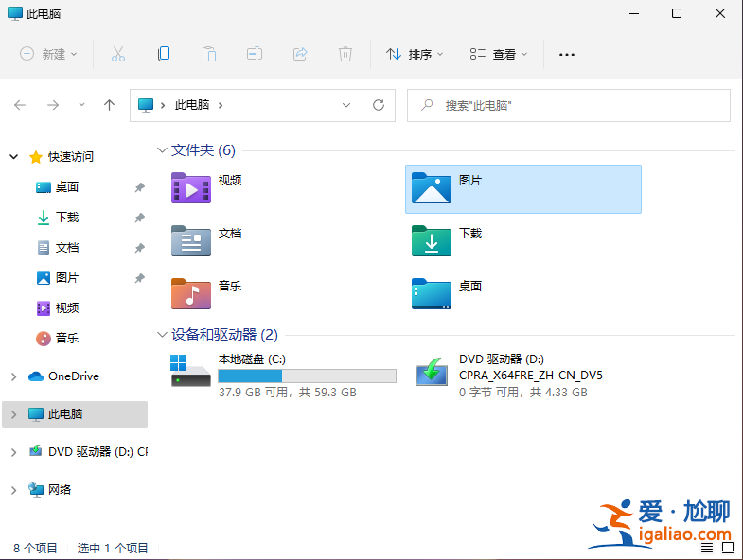Go forward with the right arrow
The width and height of the screenshot is (743, 560).
click(x=53, y=105)
